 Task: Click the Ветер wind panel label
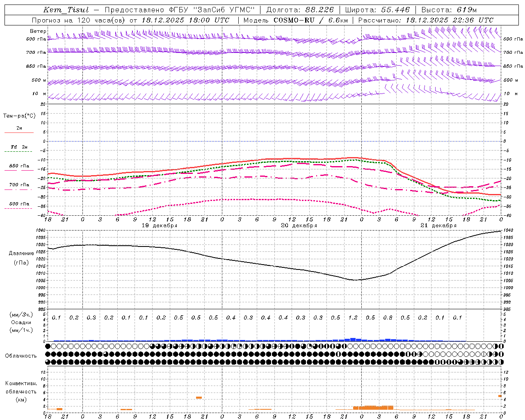38,31
